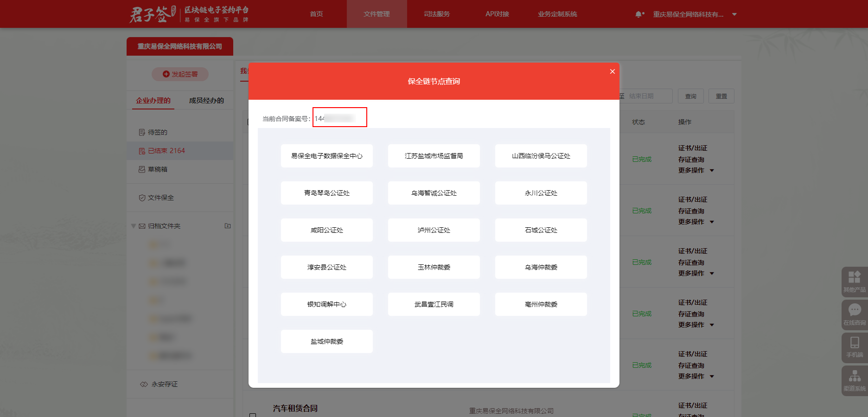Switch to the 成员经办的 tab

(206, 100)
